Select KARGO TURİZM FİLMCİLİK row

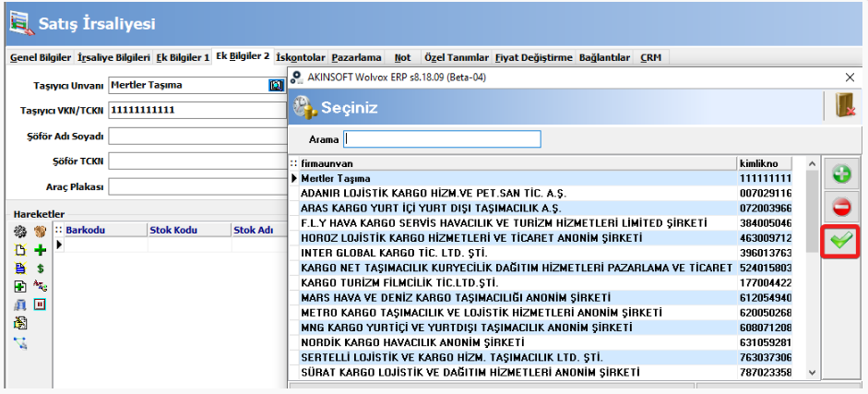[541, 282]
